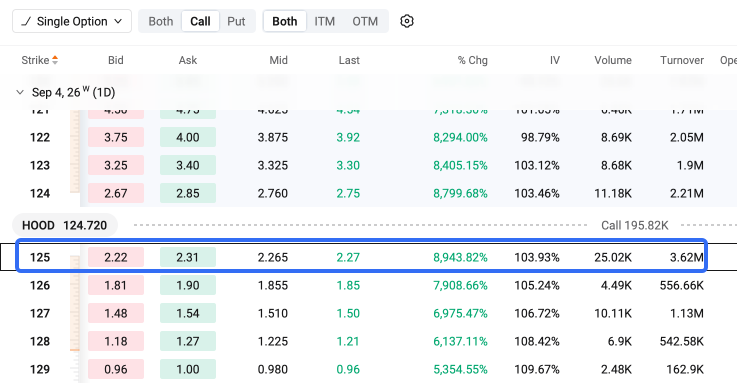The width and height of the screenshot is (737, 383).
Task: Switch filter to ITM options
Action: coord(324,21)
